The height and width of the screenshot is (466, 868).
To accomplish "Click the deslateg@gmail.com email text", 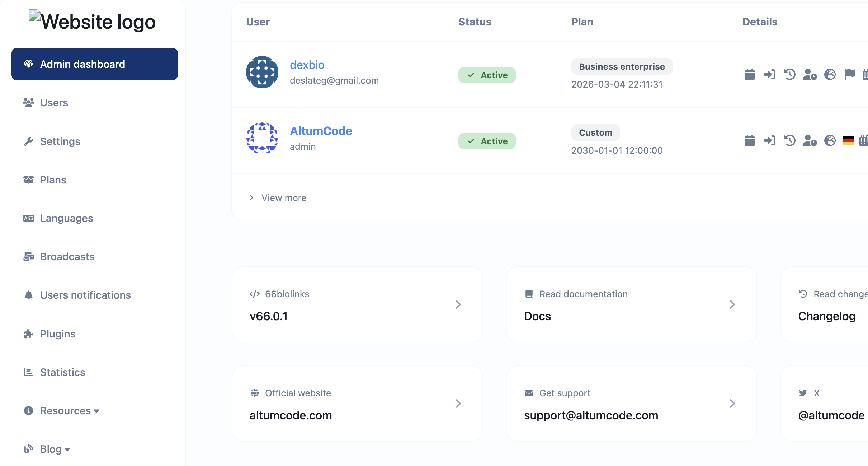I will point(334,80).
